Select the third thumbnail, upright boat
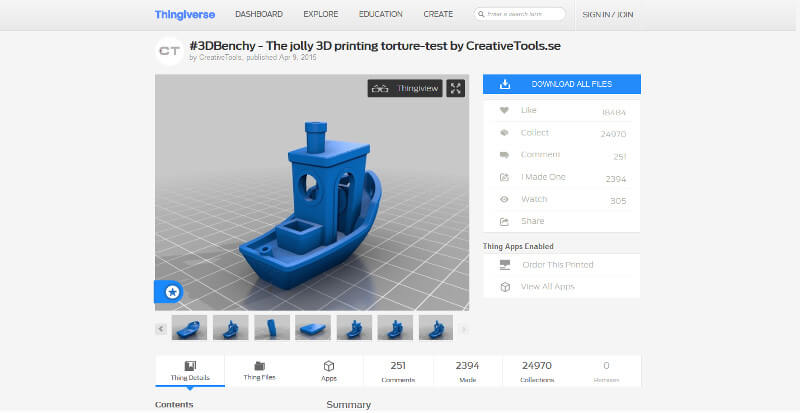The width and height of the screenshot is (800, 413). tap(272, 327)
